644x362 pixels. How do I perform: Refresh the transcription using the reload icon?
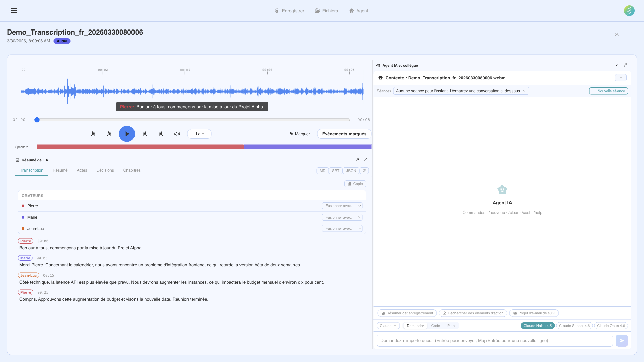pyautogui.click(x=364, y=171)
